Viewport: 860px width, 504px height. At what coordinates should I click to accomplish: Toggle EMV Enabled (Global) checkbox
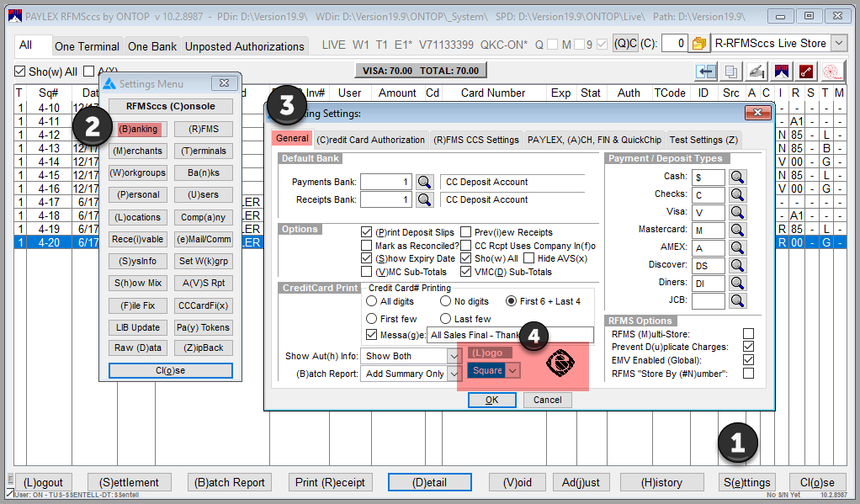748,360
